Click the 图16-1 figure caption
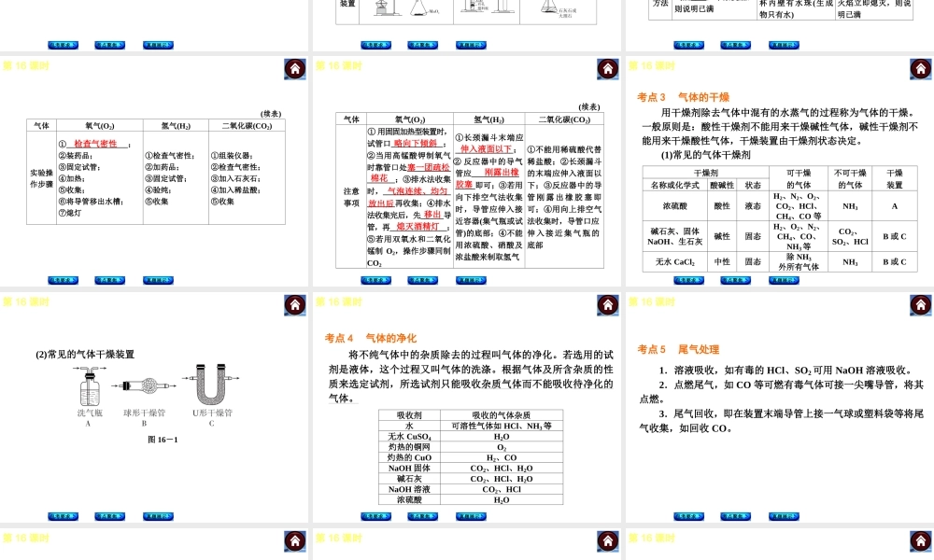 (x=163, y=440)
